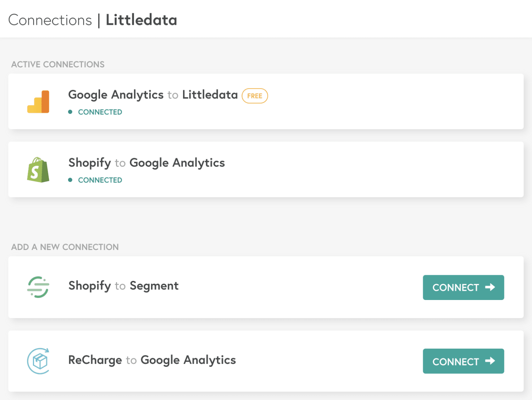
Task: Click the ADD A NEW CONNECTION section label
Action: coord(65,247)
